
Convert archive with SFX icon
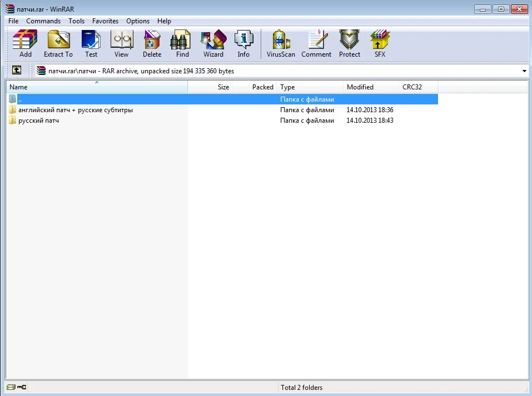380,43
